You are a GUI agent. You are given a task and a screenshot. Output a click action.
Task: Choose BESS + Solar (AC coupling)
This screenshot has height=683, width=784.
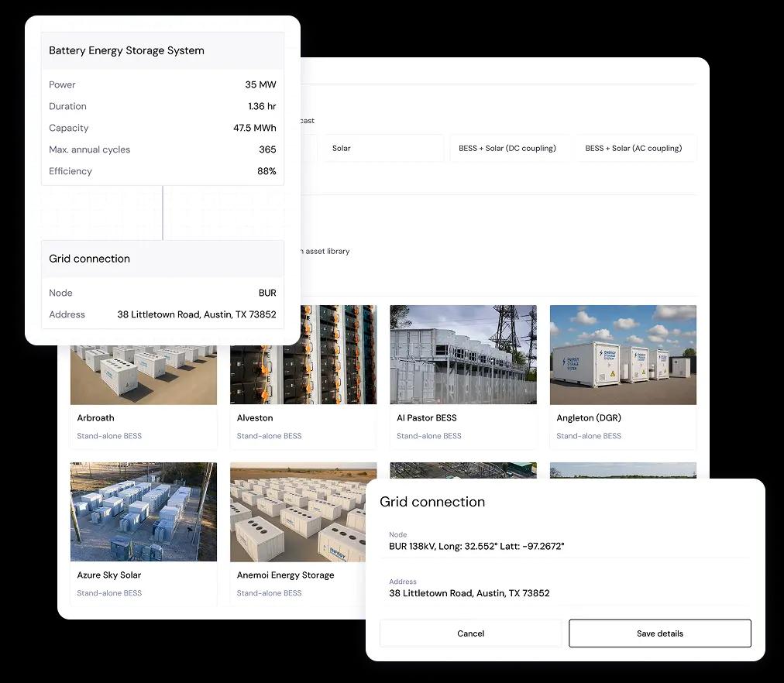(x=635, y=148)
